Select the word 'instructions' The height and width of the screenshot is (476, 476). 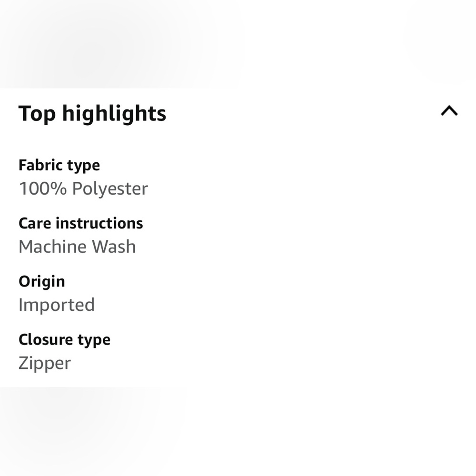99,223
